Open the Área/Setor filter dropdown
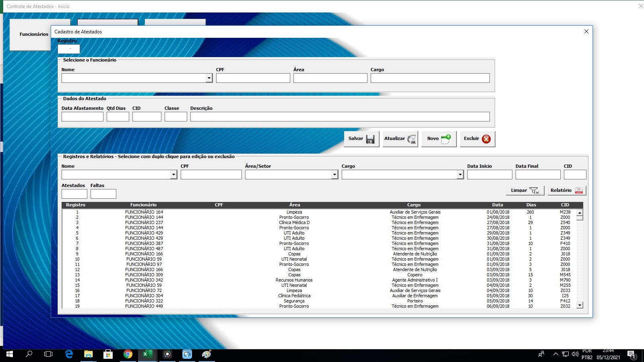Viewport: 644px width, 362px height. click(x=334, y=175)
